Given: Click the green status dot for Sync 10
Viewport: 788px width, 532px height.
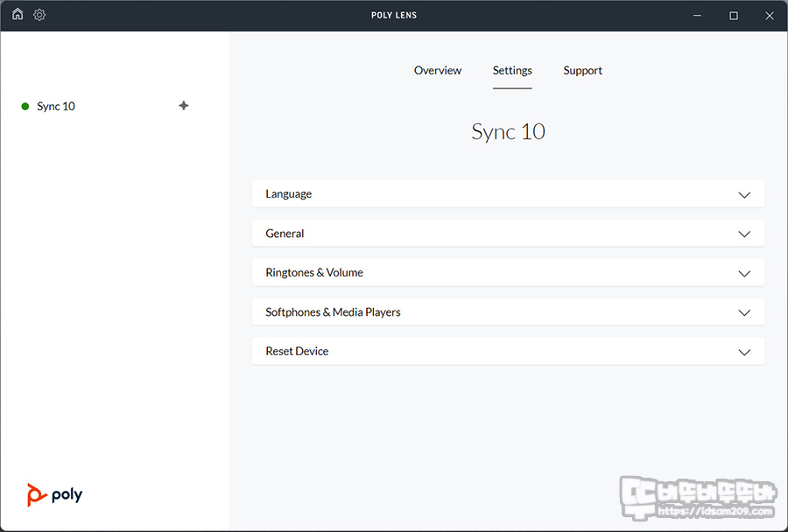Looking at the screenshot, I should click(25, 106).
